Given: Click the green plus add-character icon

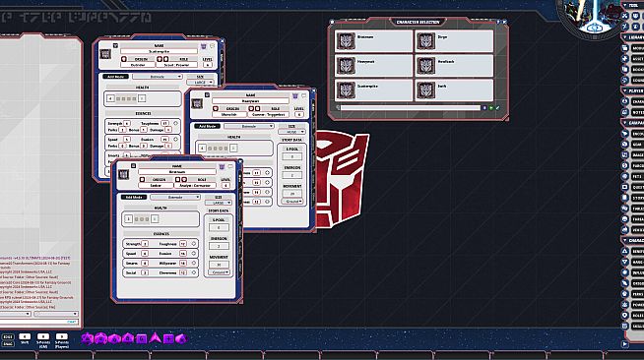Looking at the screenshot, I should click(491, 108).
